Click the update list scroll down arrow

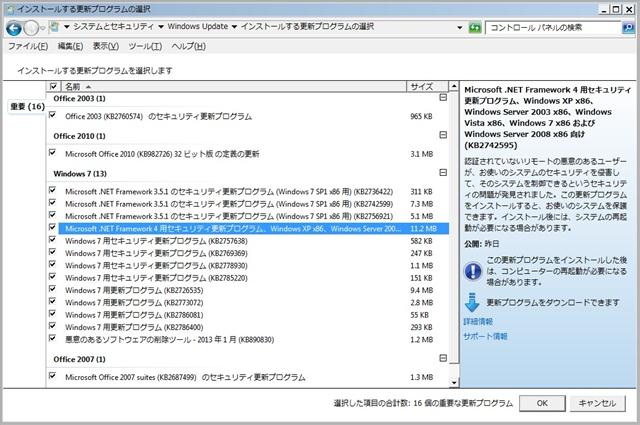click(454, 383)
